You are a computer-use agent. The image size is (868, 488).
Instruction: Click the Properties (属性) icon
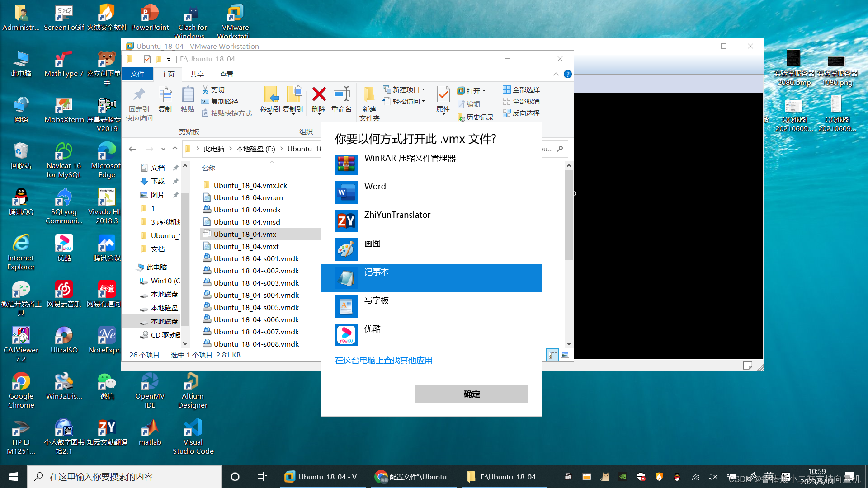[443, 94]
